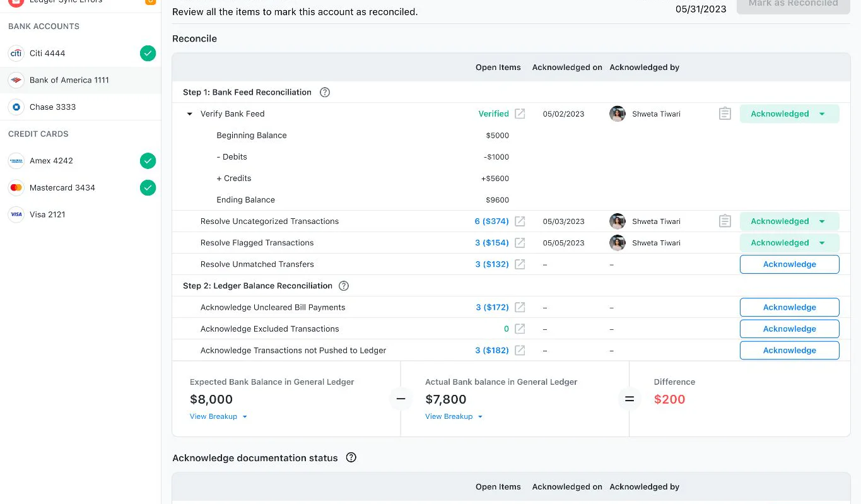This screenshot has width=861, height=504.
Task: Collapse the Verify Bank Feed breakdown
Action: point(190,114)
